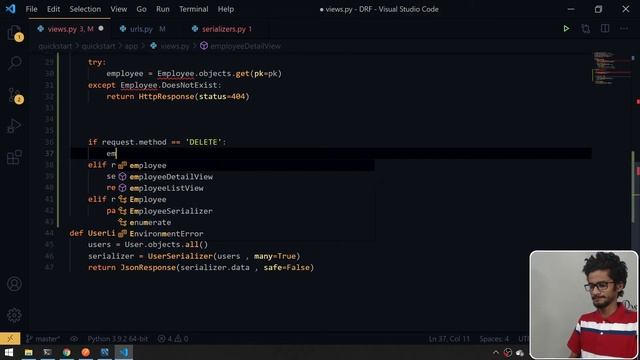Open the Edit menu
This screenshot has width=640, height=360.
click(53, 9)
